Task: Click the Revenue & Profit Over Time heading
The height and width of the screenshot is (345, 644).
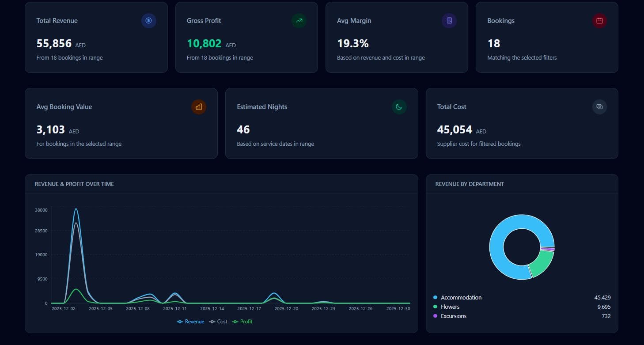Action: (74, 184)
